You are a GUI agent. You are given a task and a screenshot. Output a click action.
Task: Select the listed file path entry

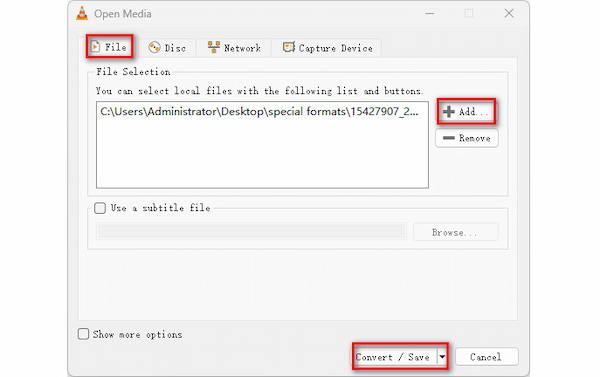click(x=259, y=112)
